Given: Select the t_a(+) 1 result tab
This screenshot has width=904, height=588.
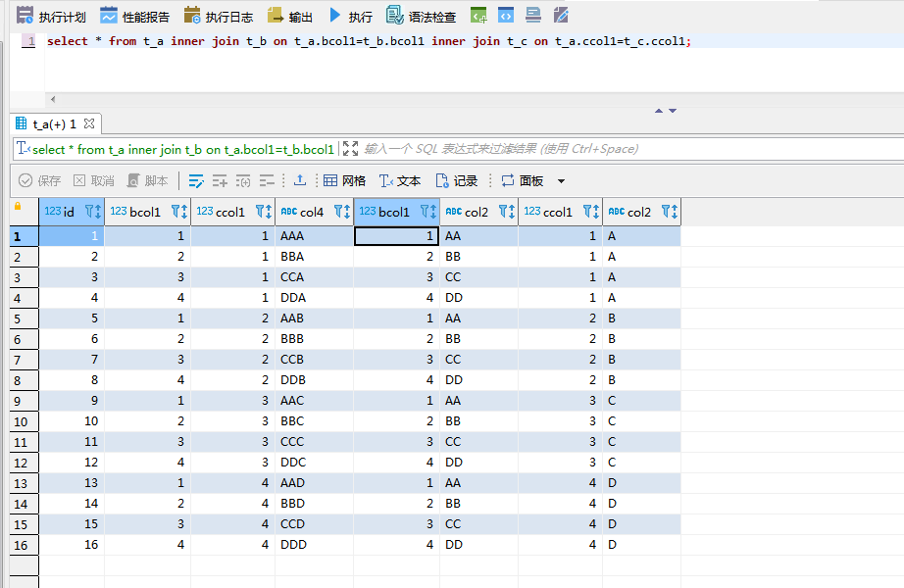Looking at the screenshot, I should (x=53, y=123).
